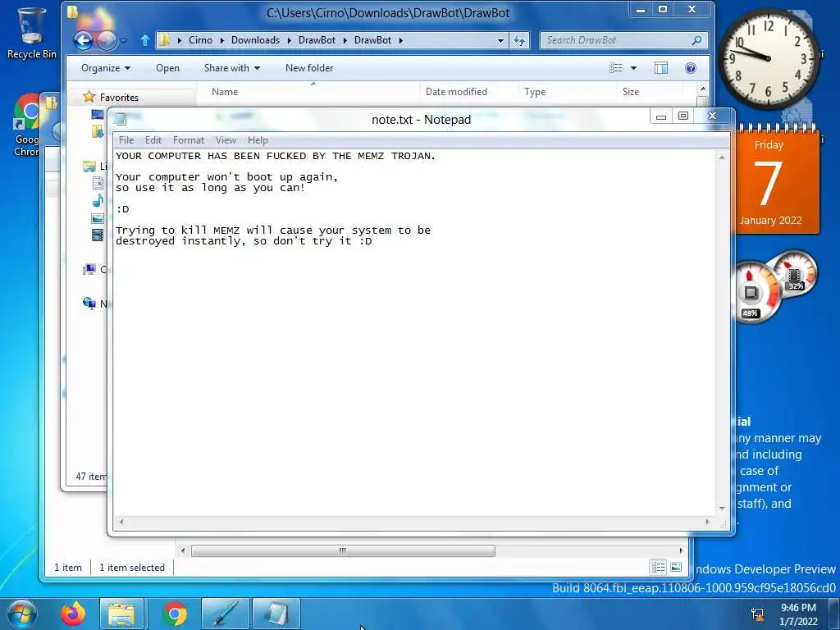Open Explorer help icon
Viewport: 840px width, 630px height.
click(x=691, y=68)
